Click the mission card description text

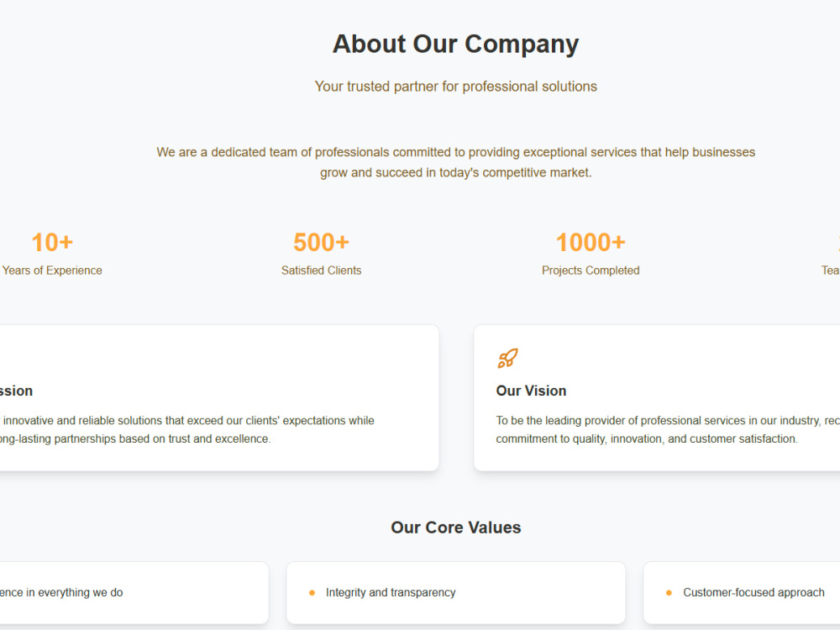pos(187,429)
